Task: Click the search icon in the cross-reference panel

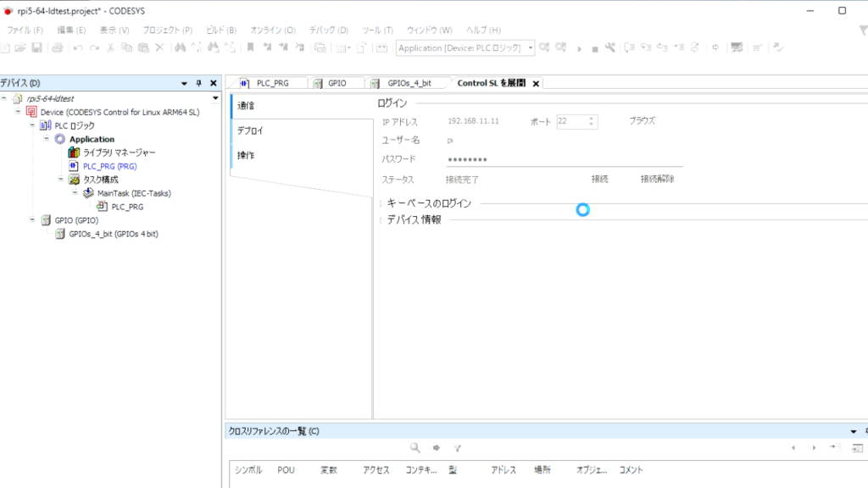Action: click(415, 447)
